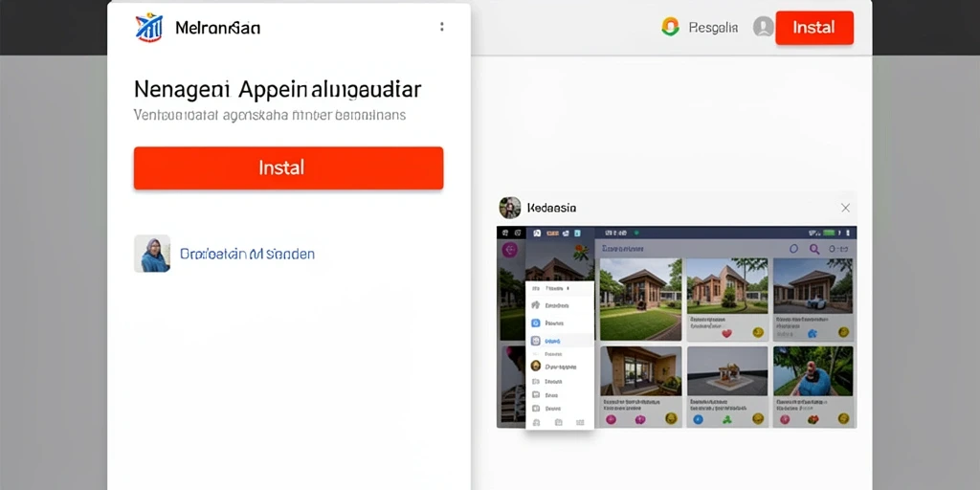
Task: Click the pink phone circle icon in preview
Action: (x=510, y=250)
